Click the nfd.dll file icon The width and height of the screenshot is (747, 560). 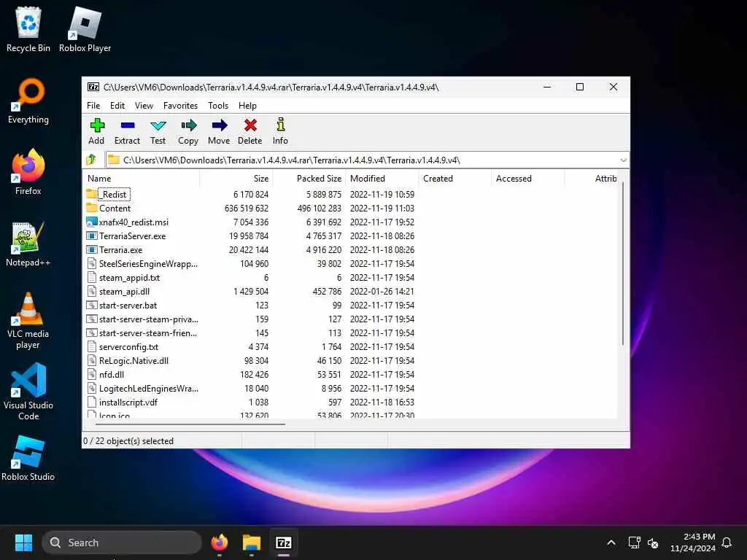pyautogui.click(x=91, y=374)
